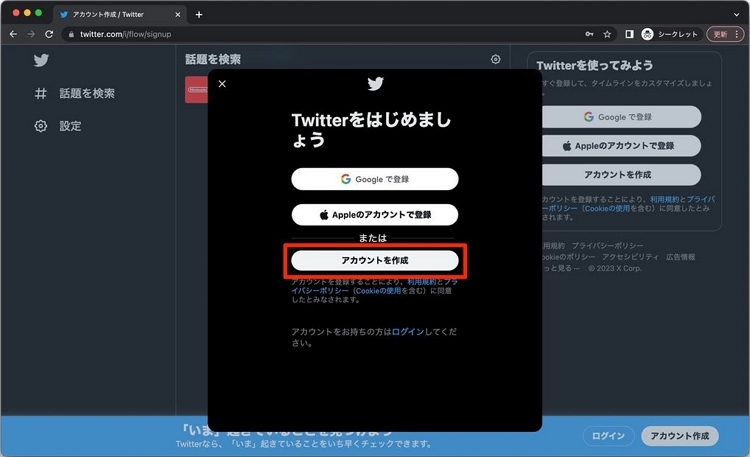This screenshot has width=750, height=457.
Task: Click the gear icon next to 設定
Action: coord(41,126)
